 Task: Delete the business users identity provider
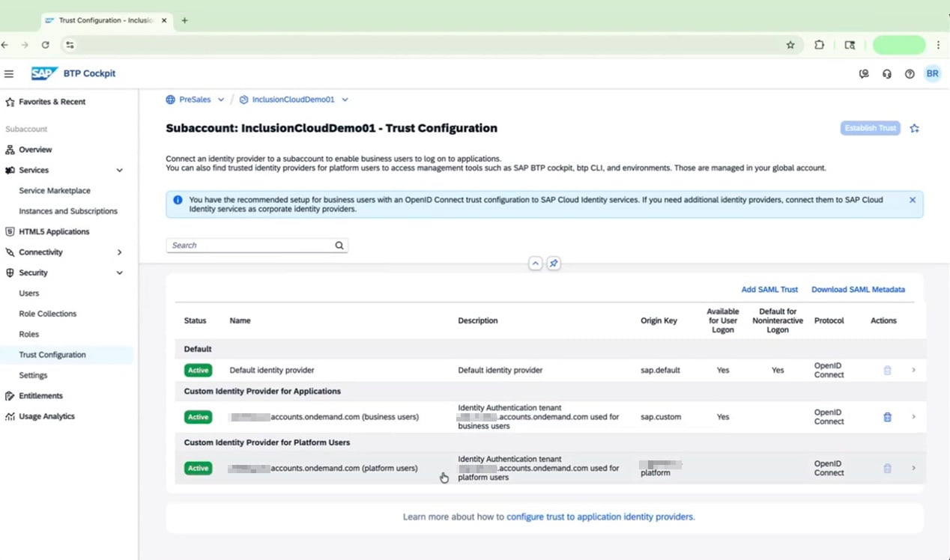pos(888,417)
